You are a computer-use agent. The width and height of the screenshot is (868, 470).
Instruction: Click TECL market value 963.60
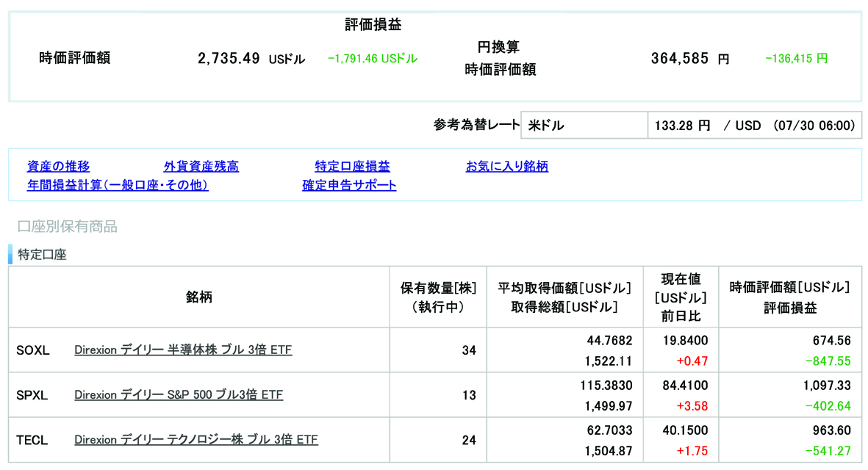pyautogui.click(x=831, y=430)
